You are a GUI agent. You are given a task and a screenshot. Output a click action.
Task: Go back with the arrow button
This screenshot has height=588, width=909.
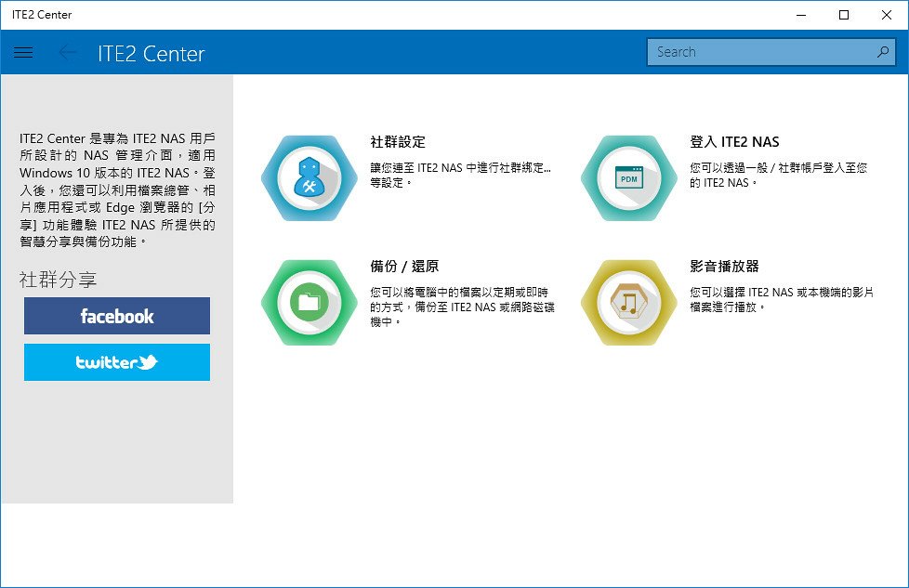pyautogui.click(x=67, y=53)
